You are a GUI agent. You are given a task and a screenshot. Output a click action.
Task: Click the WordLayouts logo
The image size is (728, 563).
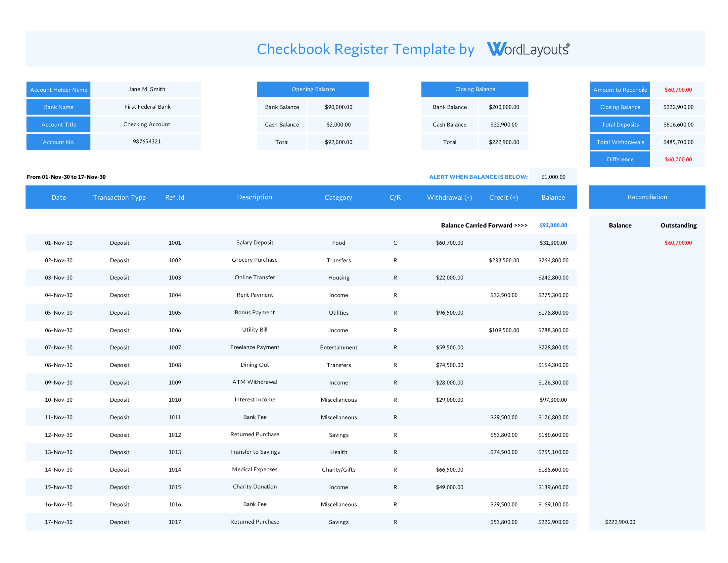pos(528,49)
